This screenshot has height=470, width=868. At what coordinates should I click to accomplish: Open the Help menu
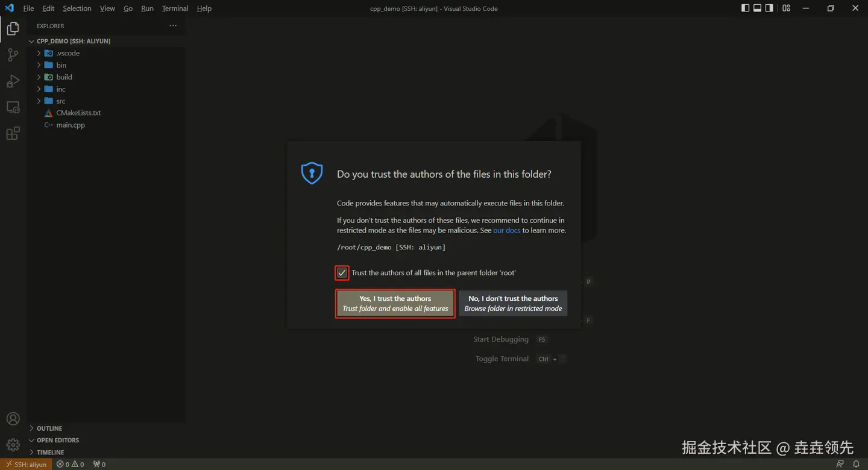click(204, 8)
